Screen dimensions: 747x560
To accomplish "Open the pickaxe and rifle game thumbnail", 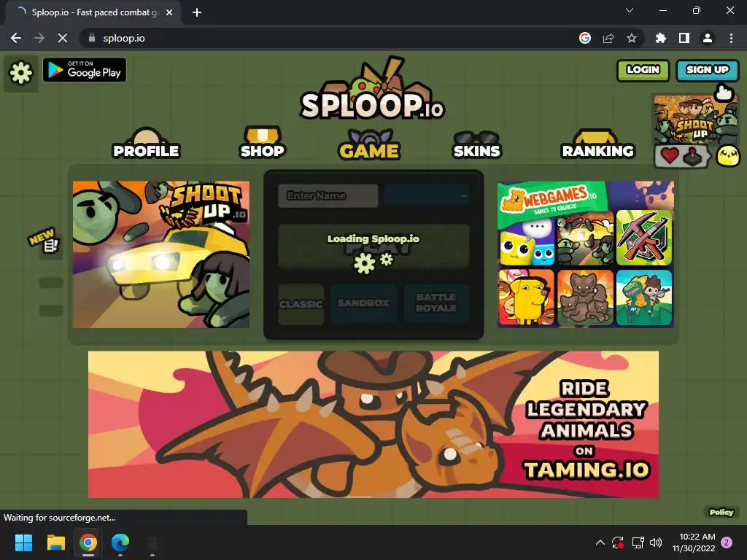I will click(x=644, y=238).
